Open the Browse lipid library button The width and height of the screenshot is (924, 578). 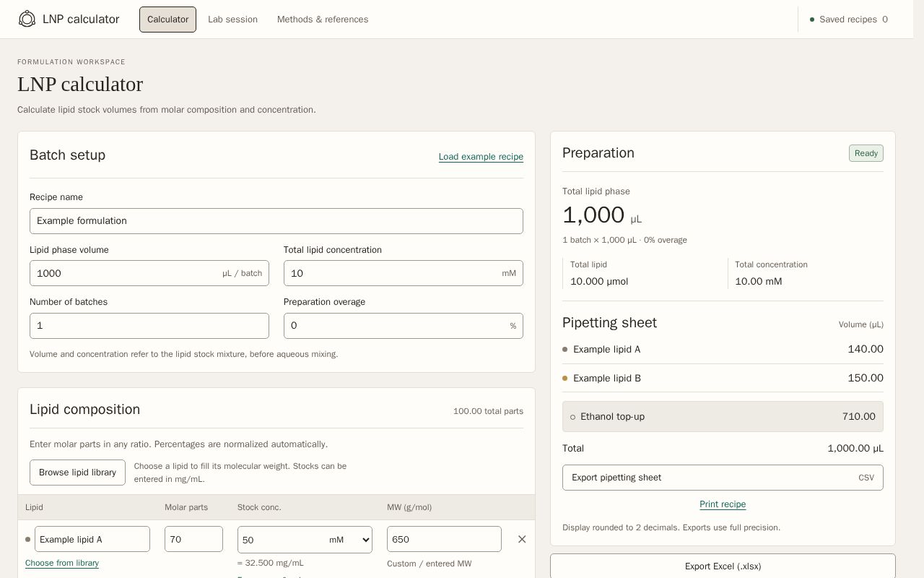[x=77, y=473]
